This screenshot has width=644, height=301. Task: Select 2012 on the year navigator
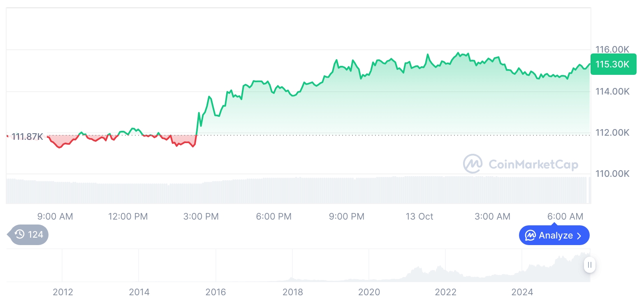click(63, 292)
